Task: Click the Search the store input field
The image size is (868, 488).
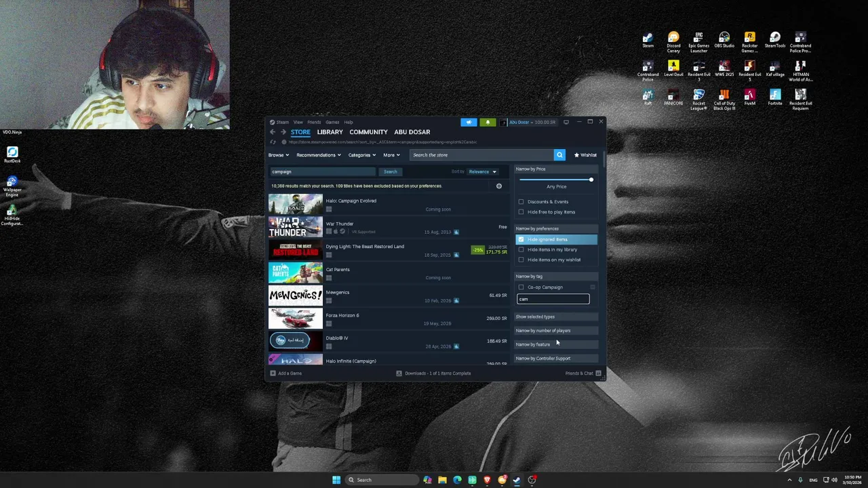Action: coord(482,155)
